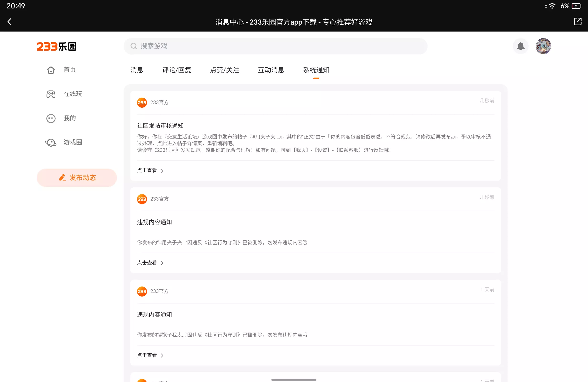This screenshot has width=588, height=382.
Task: Open the share/external link icon
Action: [577, 22]
